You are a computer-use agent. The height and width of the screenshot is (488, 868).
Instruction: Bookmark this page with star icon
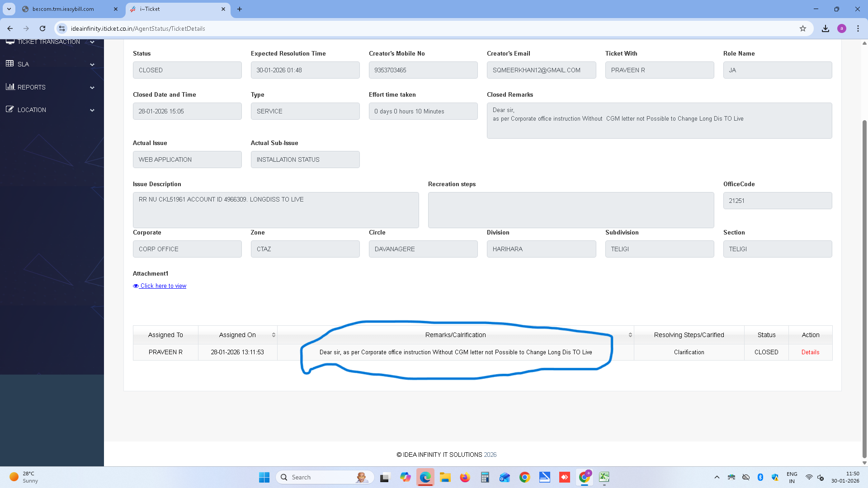(803, 28)
